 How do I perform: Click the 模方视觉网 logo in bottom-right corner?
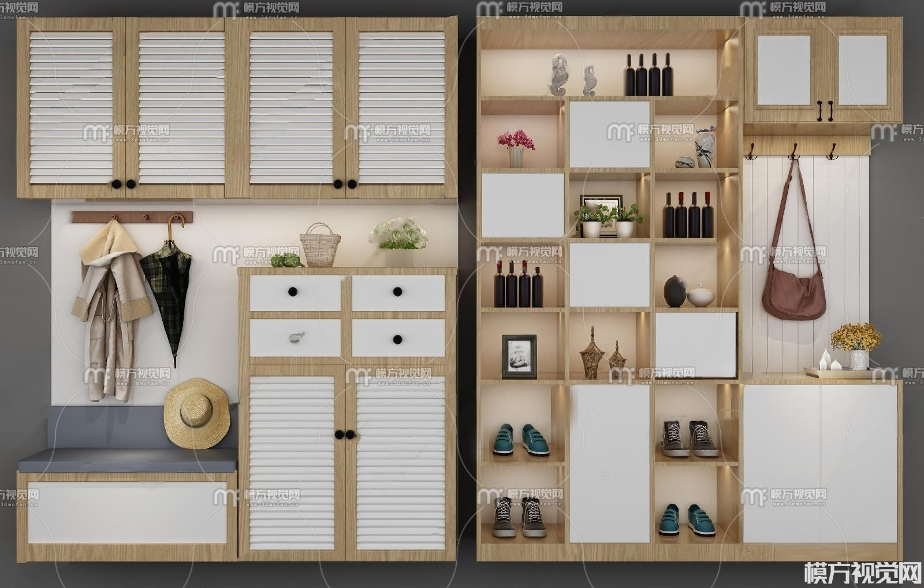coord(862,572)
